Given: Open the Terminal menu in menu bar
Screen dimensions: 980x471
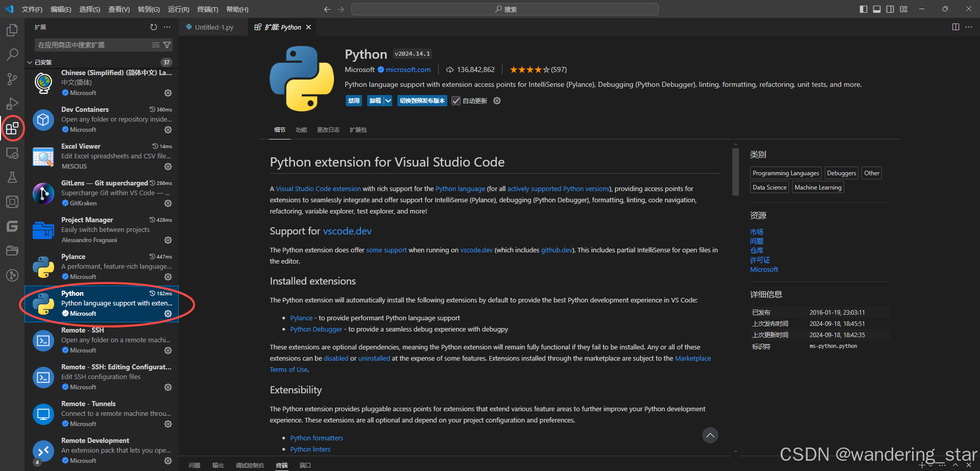Looking at the screenshot, I should point(207,9).
